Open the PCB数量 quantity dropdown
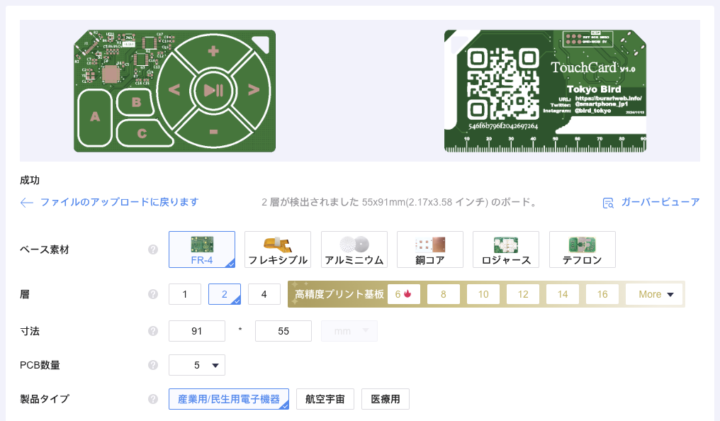The width and height of the screenshot is (720, 421). tap(197, 365)
